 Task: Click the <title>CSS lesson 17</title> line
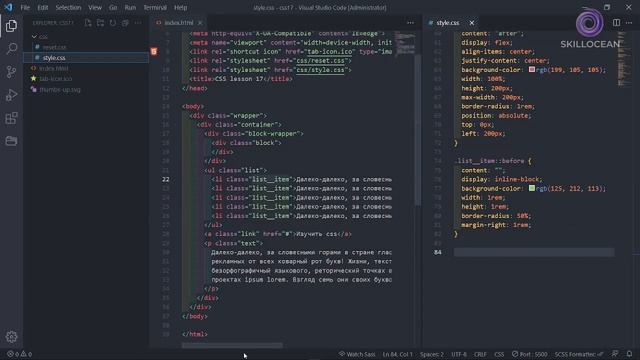click(241, 79)
